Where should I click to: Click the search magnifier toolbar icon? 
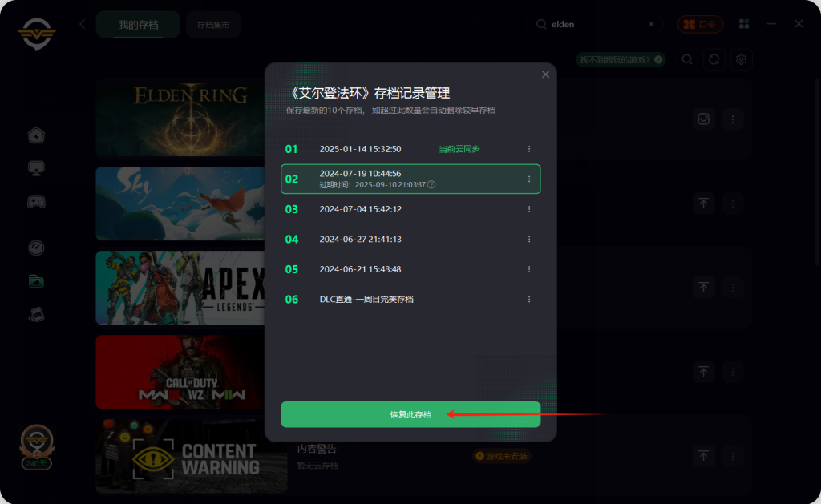[x=687, y=59]
